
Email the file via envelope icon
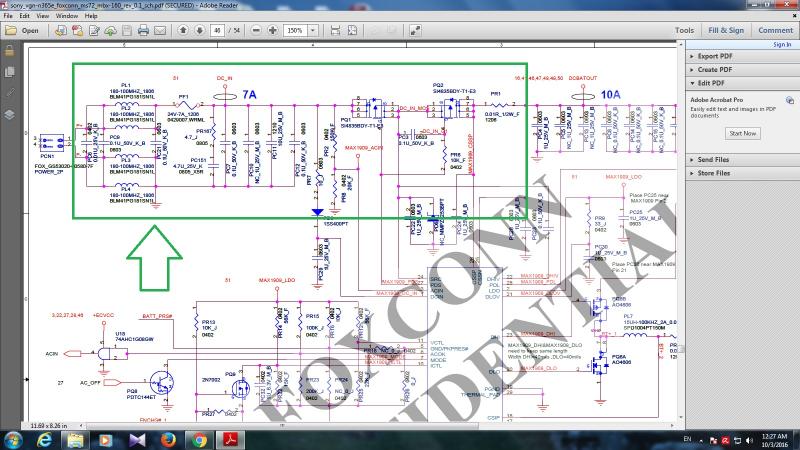(160, 31)
